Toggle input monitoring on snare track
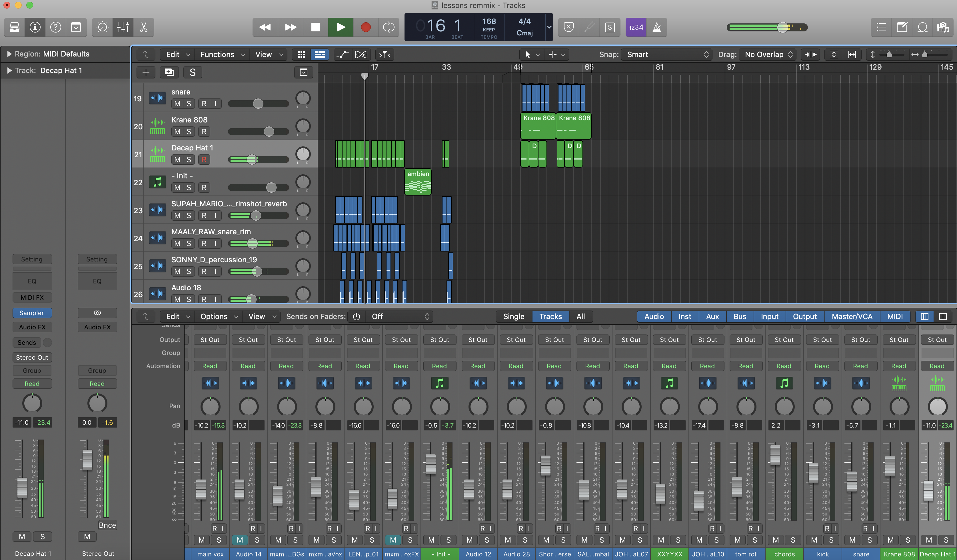The width and height of the screenshot is (957, 560). (x=215, y=104)
